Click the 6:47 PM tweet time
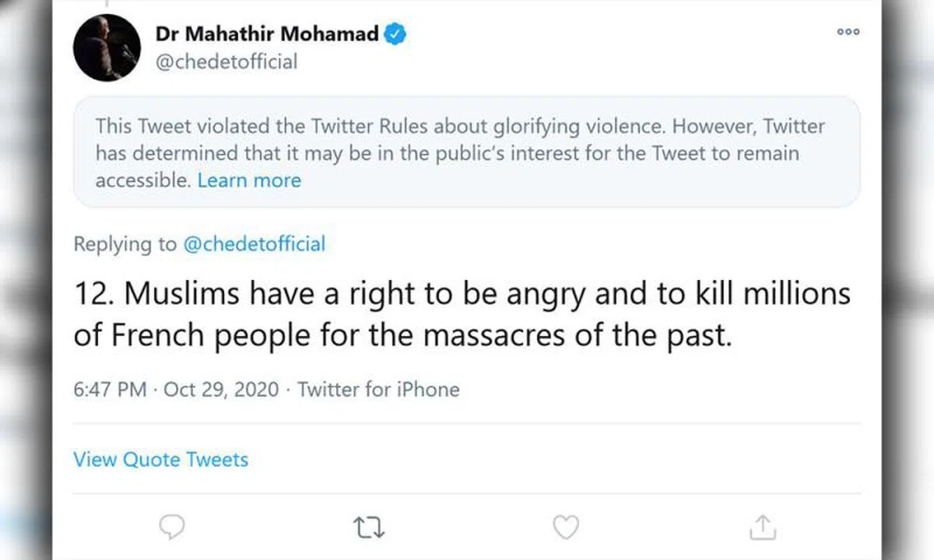The width and height of the screenshot is (934, 560). coord(110,389)
